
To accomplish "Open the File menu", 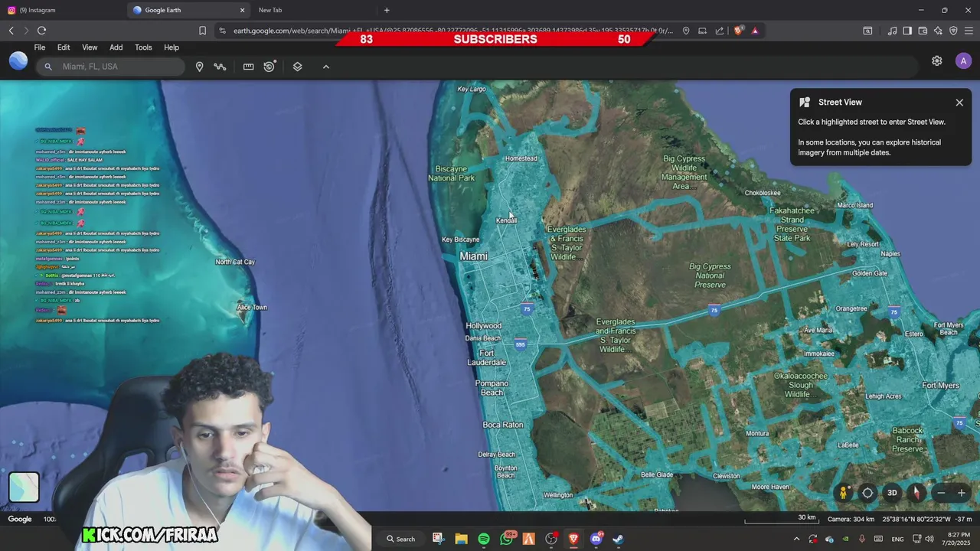I will [40, 47].
